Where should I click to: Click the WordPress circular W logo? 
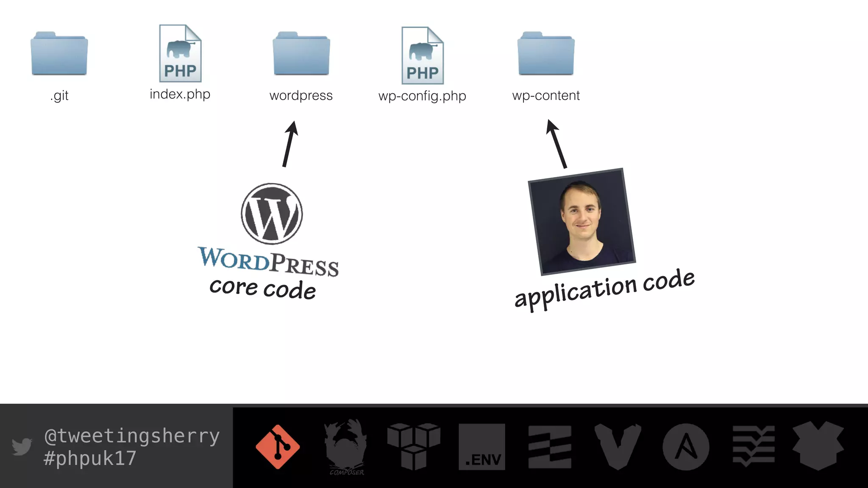pyautogui.click(x=272, y=213)
